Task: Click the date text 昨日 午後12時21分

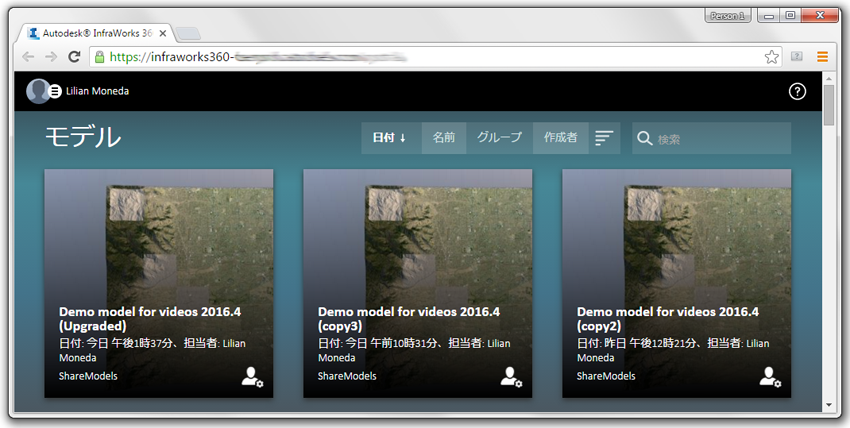Action: [x=649, y=343]
